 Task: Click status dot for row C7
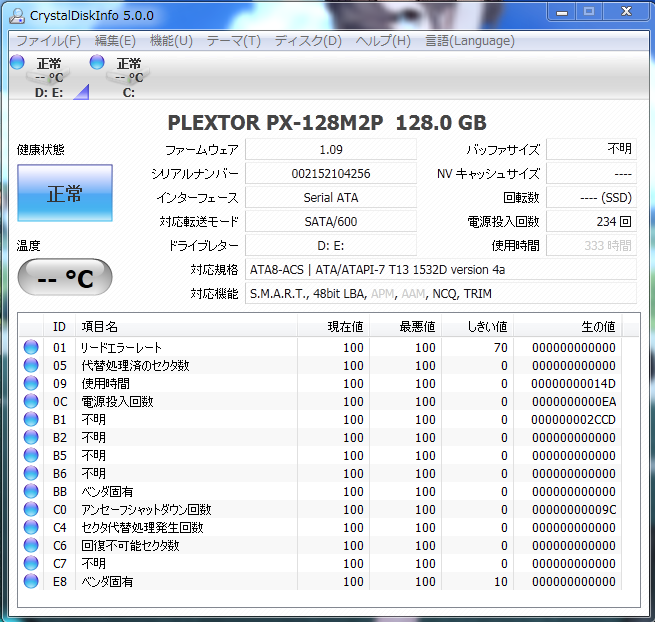(x=31, y=563)
